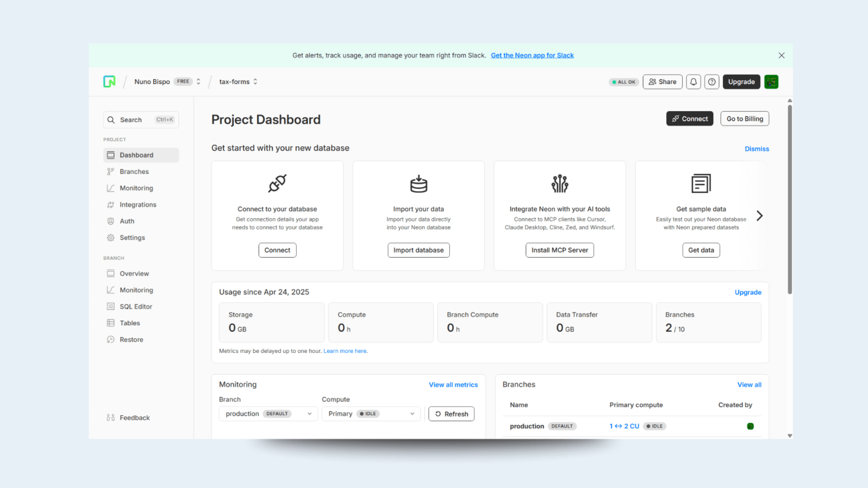Open the Get the Neon app for Slack link
Viewport: 868px width, 488px height.
tap(532, 55)
